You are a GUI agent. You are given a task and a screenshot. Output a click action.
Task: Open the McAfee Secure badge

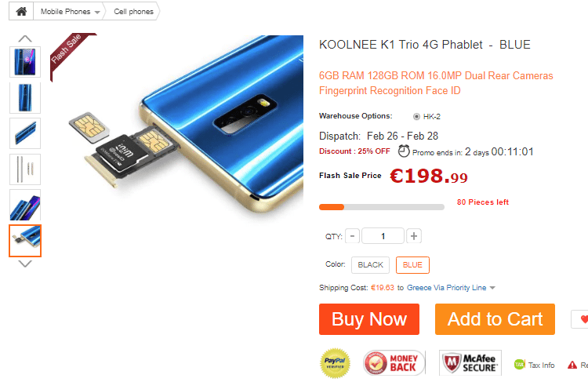pyautogui.click(x=470, y=363)
